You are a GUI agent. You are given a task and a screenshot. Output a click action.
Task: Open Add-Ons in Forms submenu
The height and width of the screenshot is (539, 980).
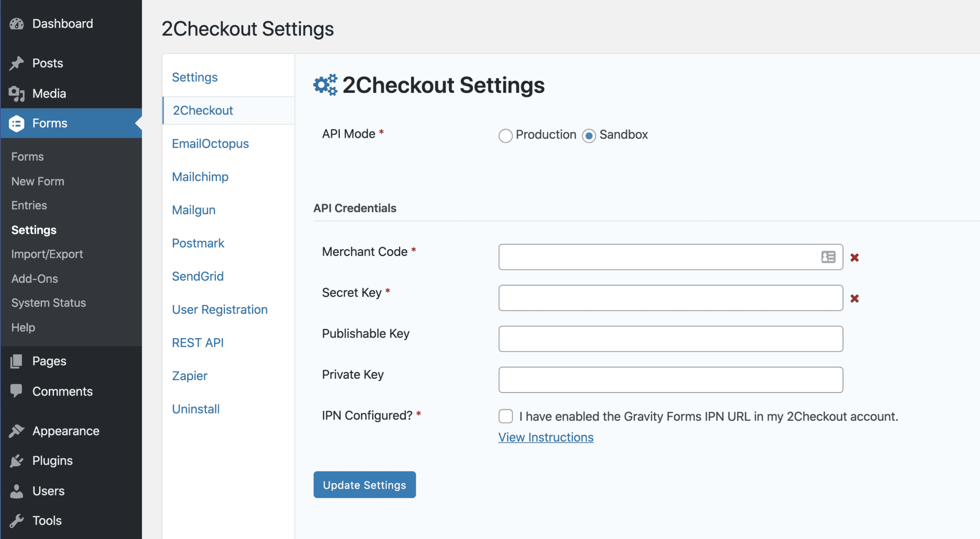click(x=34, y=279)
